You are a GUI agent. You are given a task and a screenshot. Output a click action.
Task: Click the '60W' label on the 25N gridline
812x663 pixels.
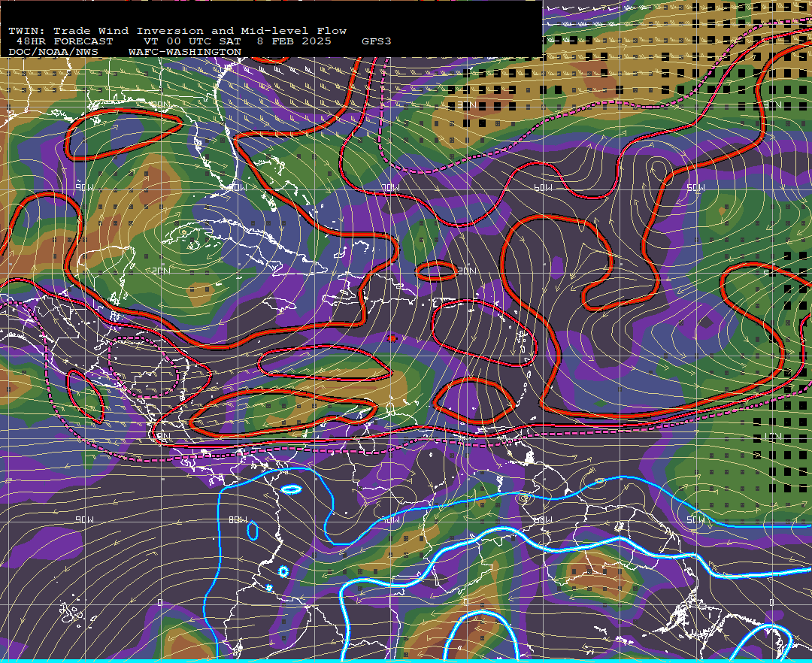[544, 187]
